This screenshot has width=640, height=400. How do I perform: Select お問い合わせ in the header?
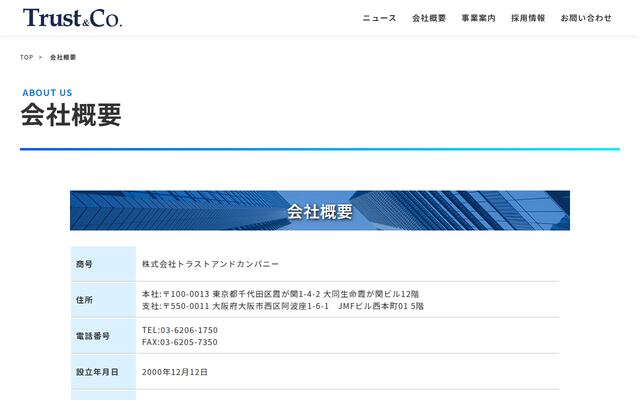(x=586, y=18)
